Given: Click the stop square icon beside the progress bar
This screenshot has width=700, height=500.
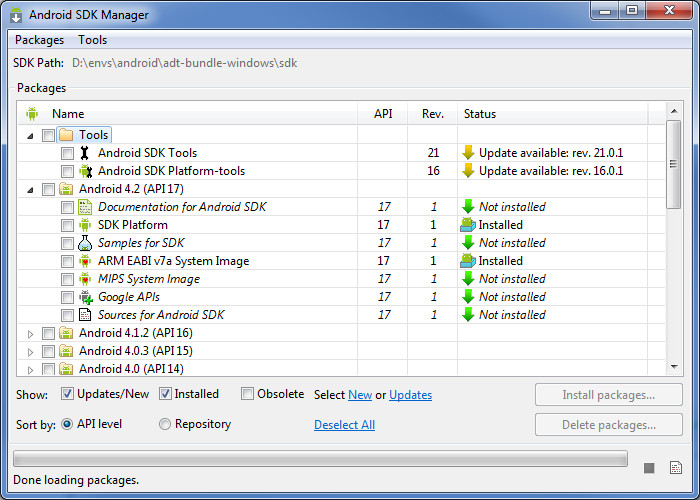Looking at the screenshot, I should [x=649, y=468].
